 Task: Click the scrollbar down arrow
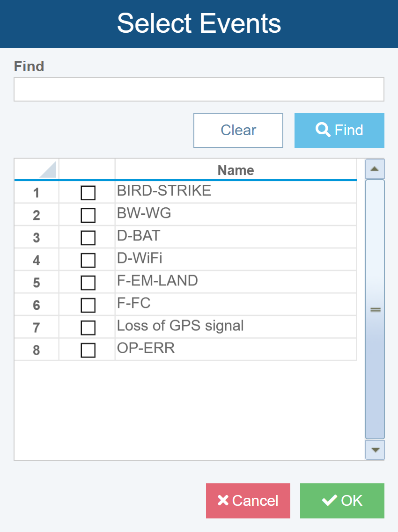point(375,450)
